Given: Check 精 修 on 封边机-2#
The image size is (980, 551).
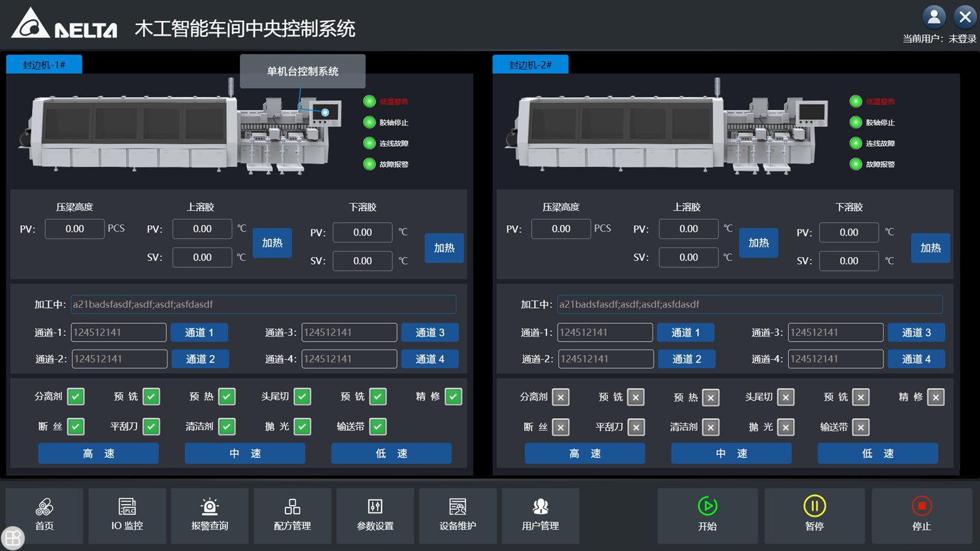Looking at the screenshot, I should click(936, 397).
